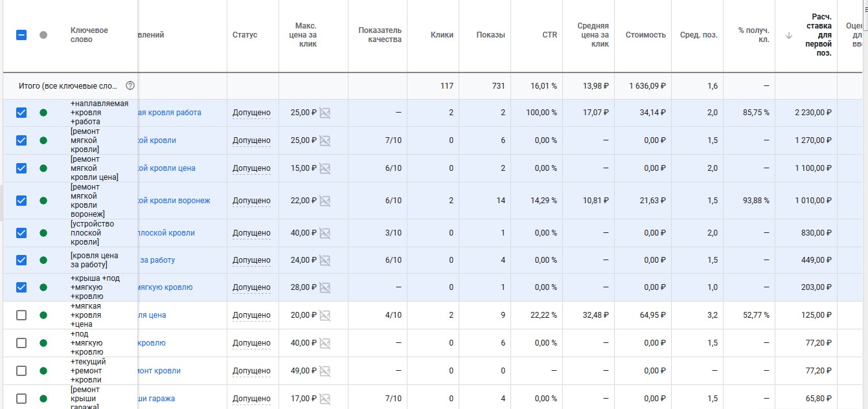The width and height of the screenshot is (868, 409).
Task: Click bid icon next to 25,00 ₽ with quality 7/10
Action: click(325, 140)
